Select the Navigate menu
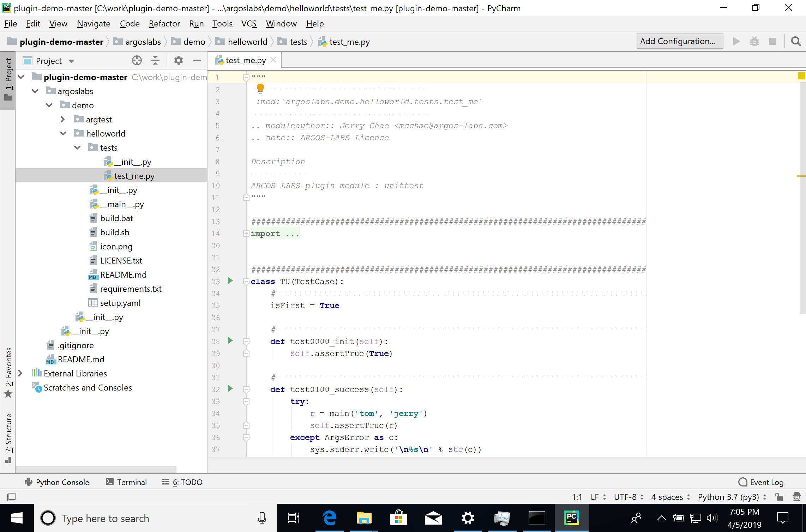This screenshot has height=532, width=806. (93, 23)
